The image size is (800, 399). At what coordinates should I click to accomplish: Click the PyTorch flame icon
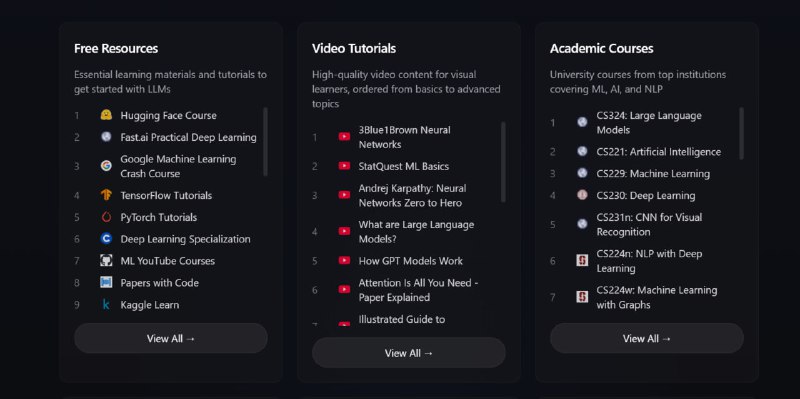pos(106,217)
